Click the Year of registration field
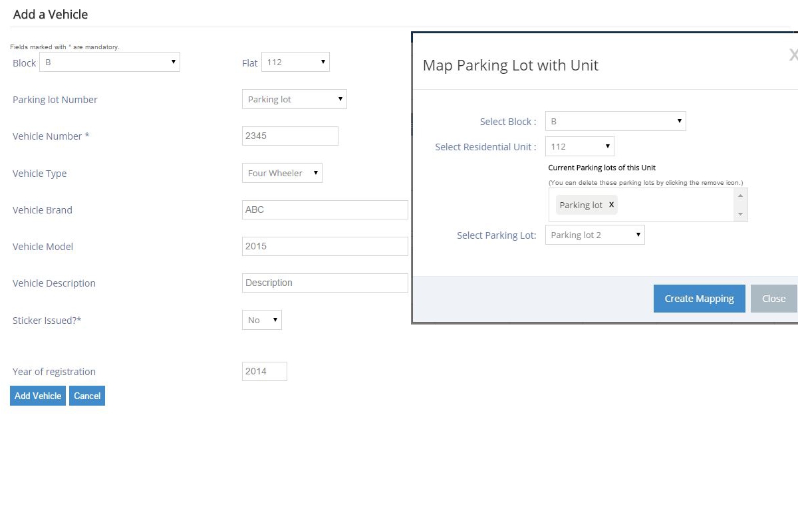The height and width of the screenshot is (532, 798). [265, 372]
